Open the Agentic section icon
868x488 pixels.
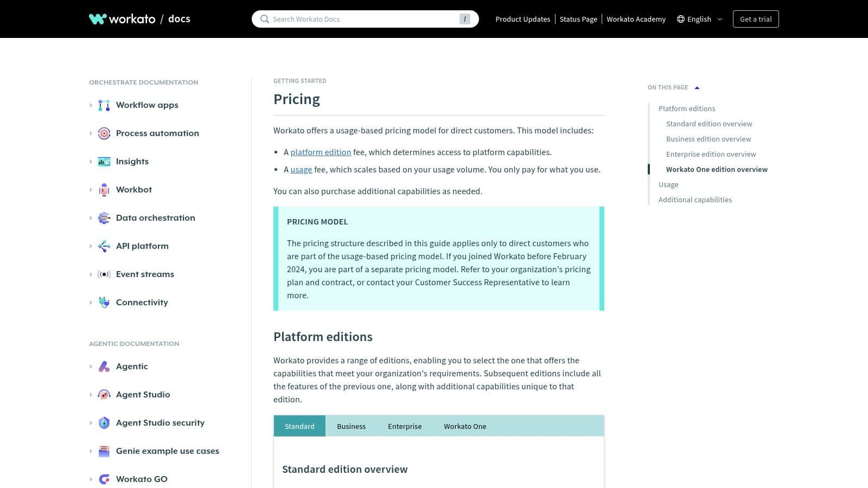tap(104, 366)
